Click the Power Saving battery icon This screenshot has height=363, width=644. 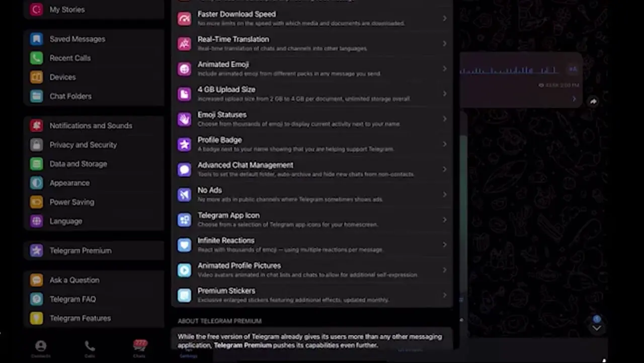36,202
